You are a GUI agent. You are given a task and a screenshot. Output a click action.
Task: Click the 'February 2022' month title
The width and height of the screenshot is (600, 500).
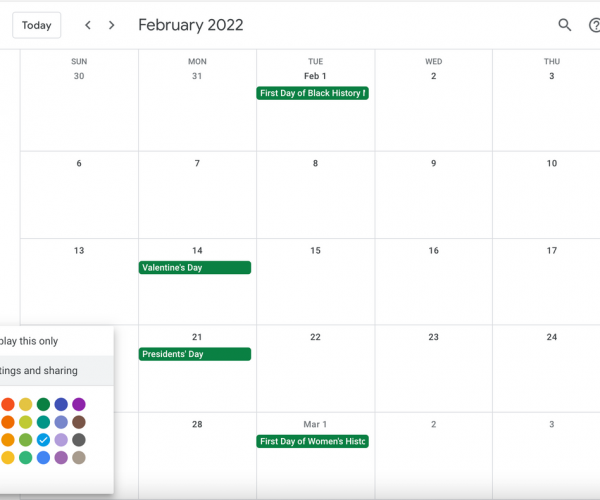coord(191,25)
